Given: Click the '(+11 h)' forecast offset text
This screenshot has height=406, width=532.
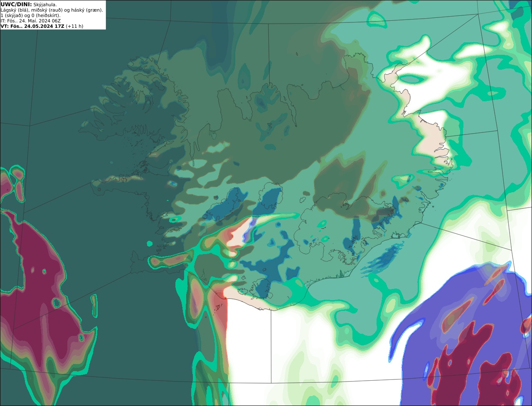Looking at the screenshot, I should pos(74,26).
